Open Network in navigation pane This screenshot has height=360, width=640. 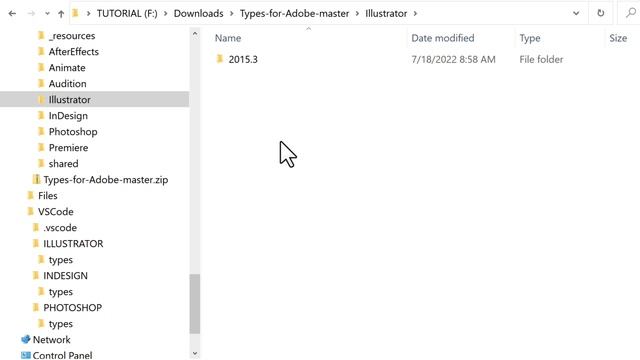[x=51, y=340]
